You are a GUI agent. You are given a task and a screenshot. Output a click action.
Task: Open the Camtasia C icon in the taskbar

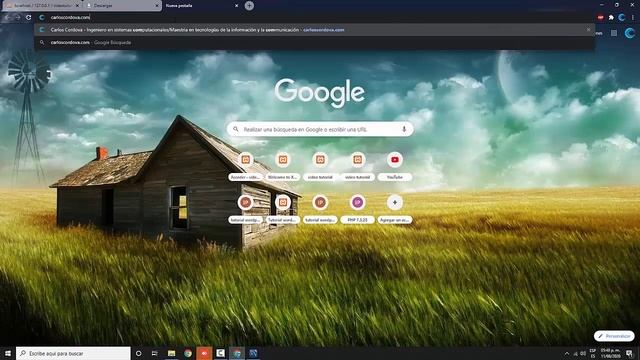coord(220,353)
